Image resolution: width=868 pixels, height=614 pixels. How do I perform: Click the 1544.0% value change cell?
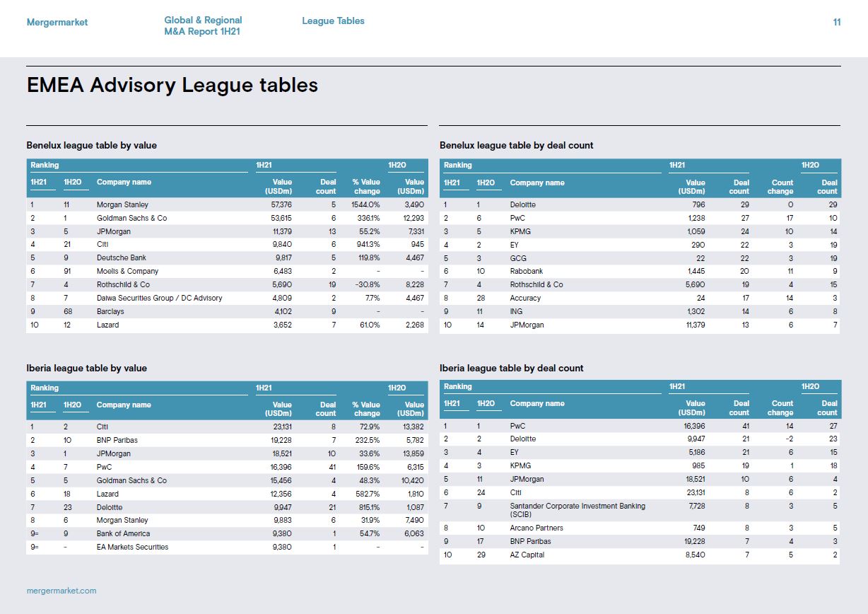point(365,204)
